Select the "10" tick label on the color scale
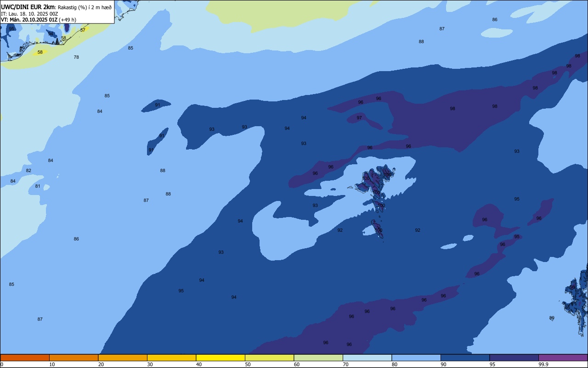Screen dimensions: 588x368 click(x=52, y=364)
